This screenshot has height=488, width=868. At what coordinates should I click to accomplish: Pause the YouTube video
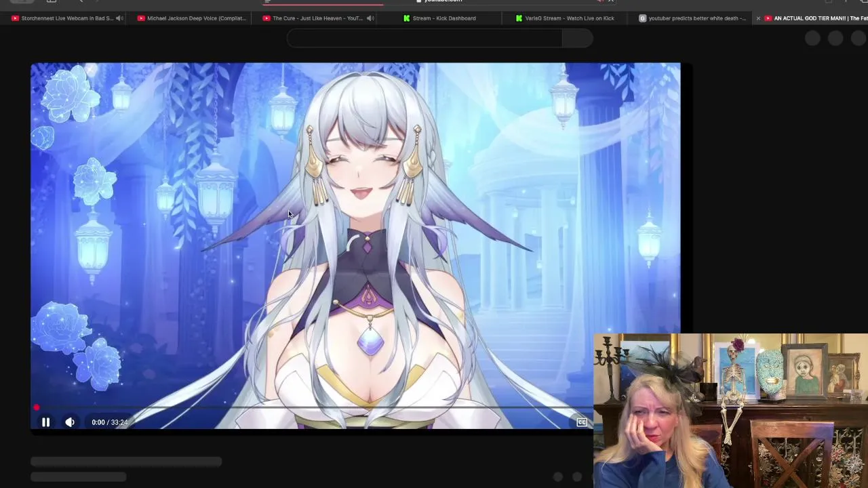coord(45,422)
